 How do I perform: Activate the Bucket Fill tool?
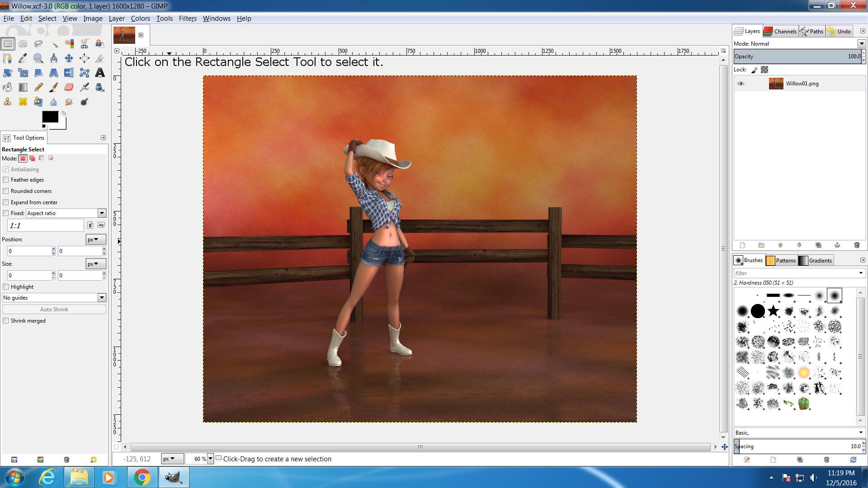tap(8, 87)
